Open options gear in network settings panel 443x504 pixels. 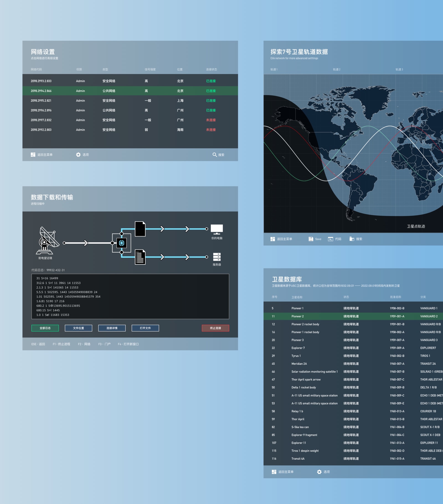click(78, 155)
